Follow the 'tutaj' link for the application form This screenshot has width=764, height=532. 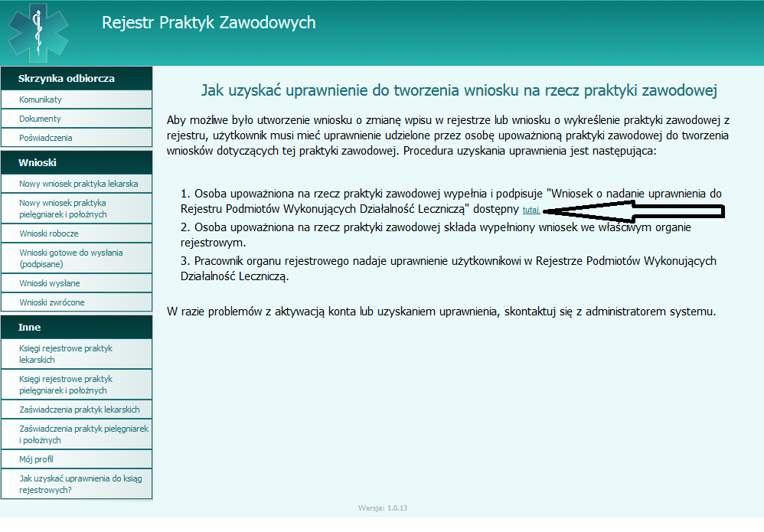coord(531,210)
